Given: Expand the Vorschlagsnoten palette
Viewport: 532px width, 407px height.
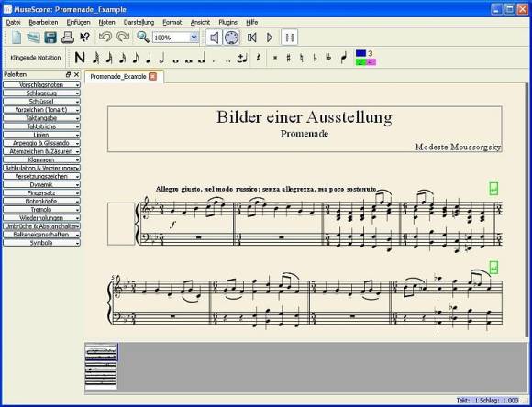Looking at the screenshot, I should click(41, 84).
